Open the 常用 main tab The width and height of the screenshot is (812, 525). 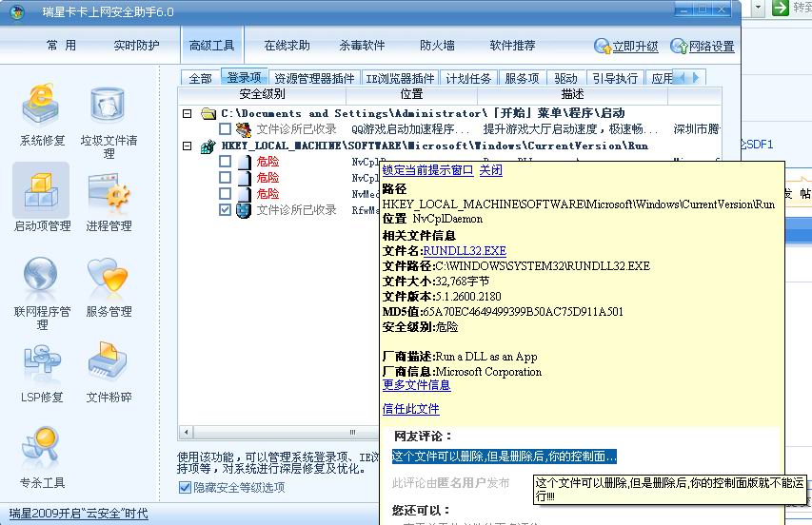click(x=61, y=46)
